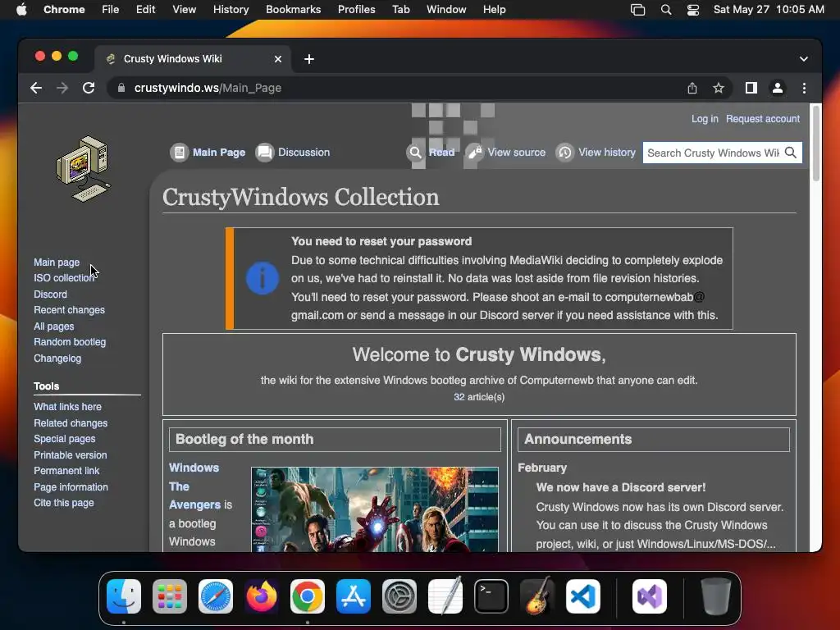Click Request account link
Image resolution: width=840 pixels, height=630 pixels.
(763, 119)
